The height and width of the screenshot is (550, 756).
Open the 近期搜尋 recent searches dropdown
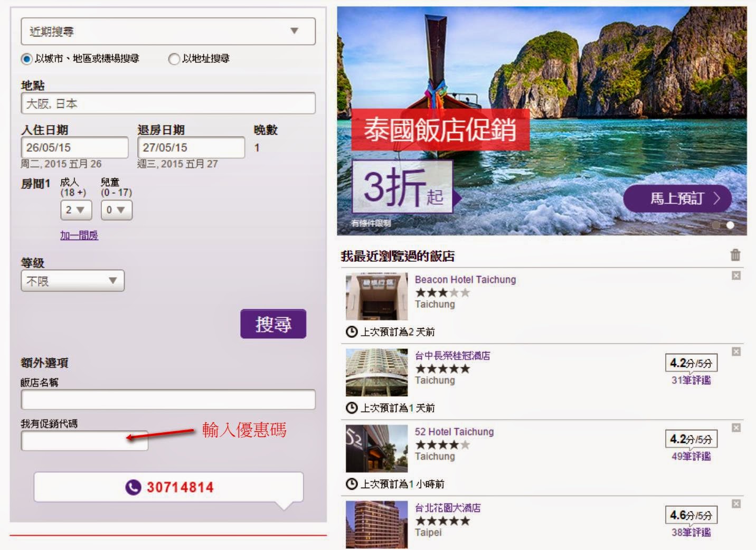coord(168,32)
